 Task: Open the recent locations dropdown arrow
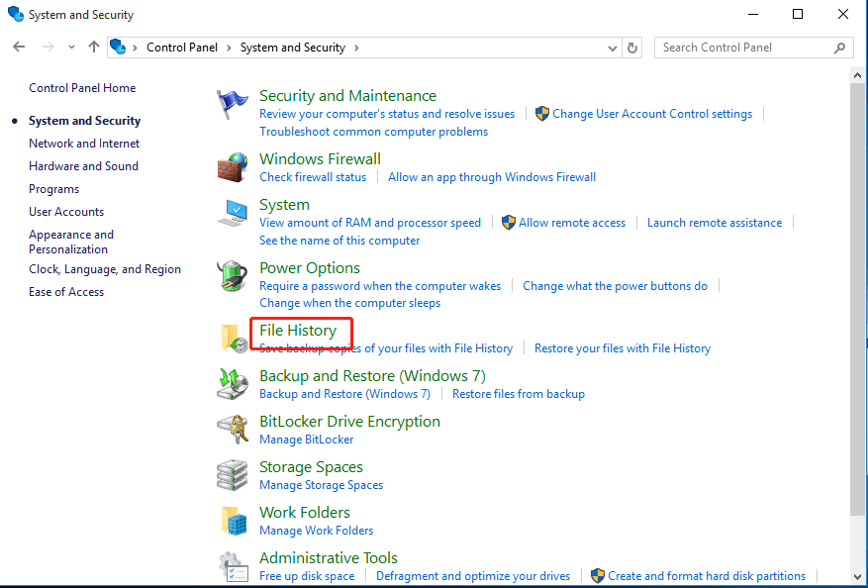click(71, 48)
